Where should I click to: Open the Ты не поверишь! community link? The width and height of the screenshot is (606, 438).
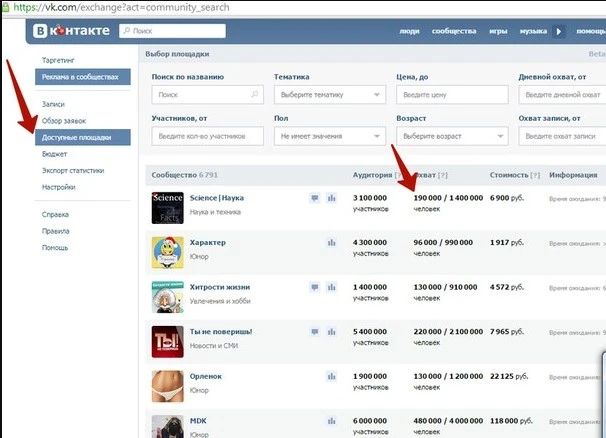221,332
